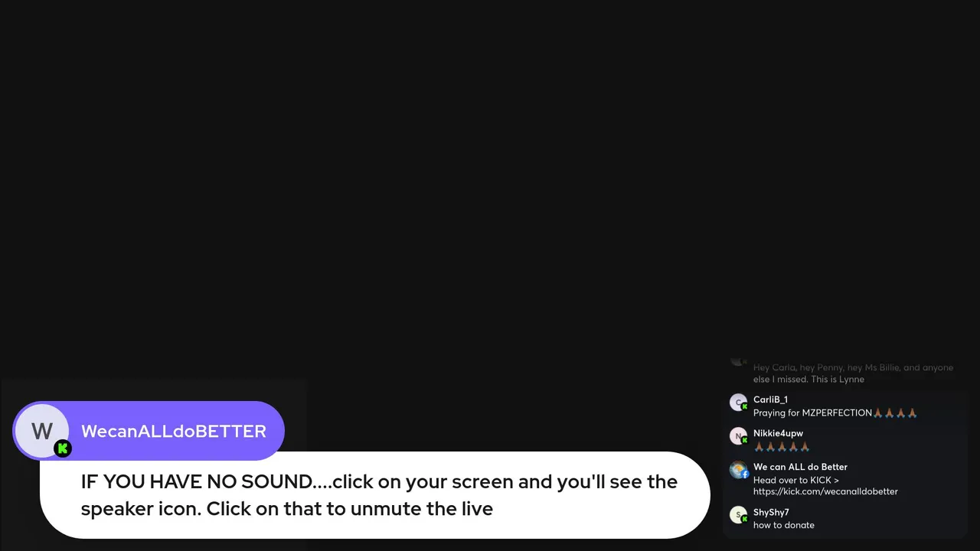Open the kick.com/wecanalldobetter link
Image resolution: width=980 pixels, height=551 pixels.
coord(825,491)
